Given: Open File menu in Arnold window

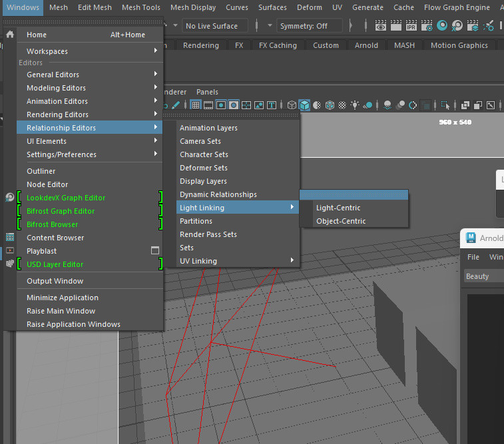Looking at the screenshot, I should (473, 257).
